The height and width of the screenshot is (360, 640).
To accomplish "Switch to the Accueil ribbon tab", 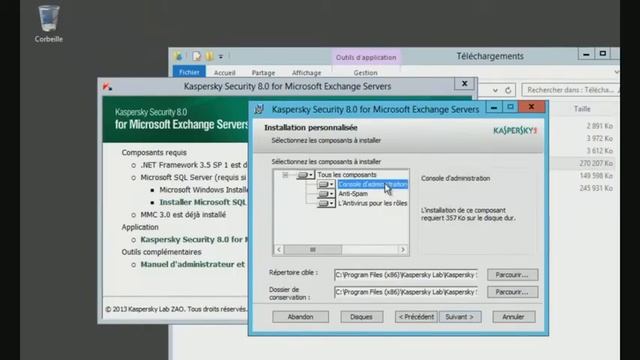I will [224, 73].
